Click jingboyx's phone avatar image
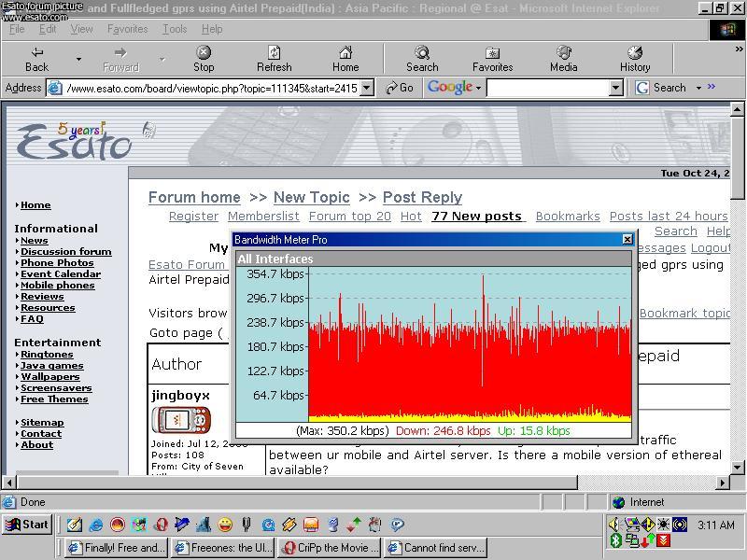Image resolution: width=747 pixels, height=560 pixels. tap(180, 421)
